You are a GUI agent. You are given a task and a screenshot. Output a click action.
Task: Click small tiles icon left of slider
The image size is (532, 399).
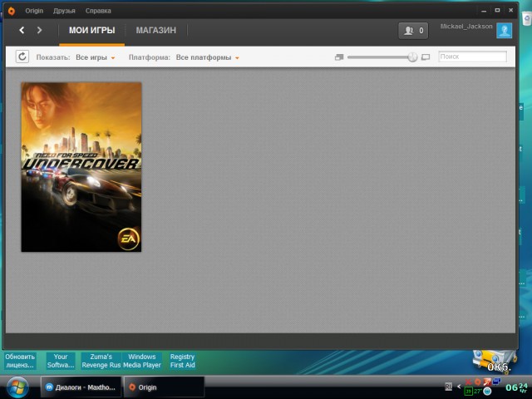pyautogui.click(x=338, y=57)
